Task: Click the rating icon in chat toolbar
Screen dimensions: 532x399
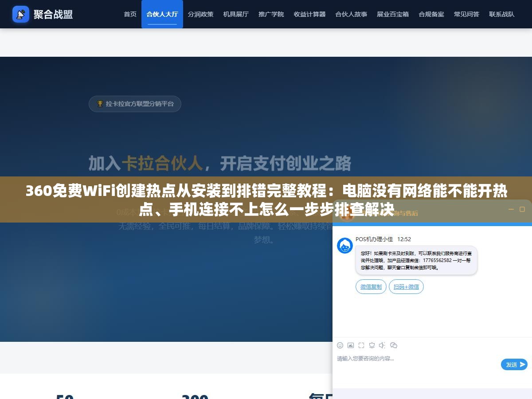Action: pos(372,345)
